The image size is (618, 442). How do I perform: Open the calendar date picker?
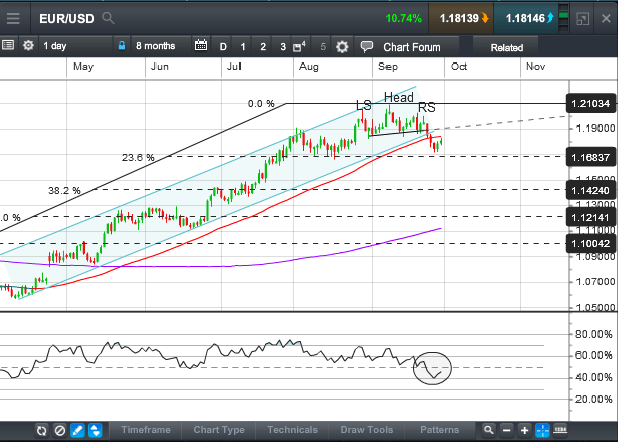click(201, 45)
